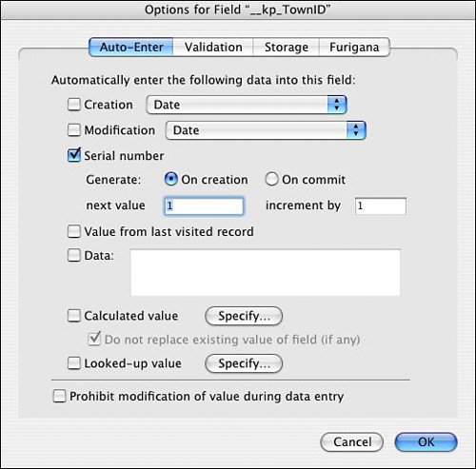Focus the increment by field

coord(381,206)
